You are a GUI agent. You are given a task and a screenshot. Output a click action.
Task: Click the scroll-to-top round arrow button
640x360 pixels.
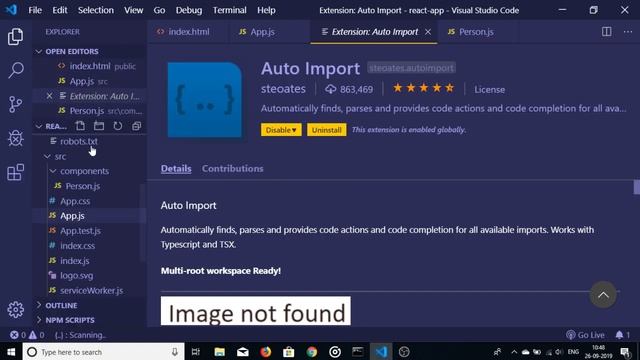click(x=603, y=295)
